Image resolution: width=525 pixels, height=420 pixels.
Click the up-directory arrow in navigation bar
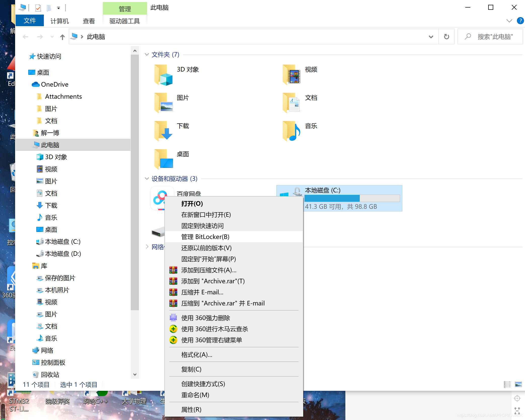point(62,37)
